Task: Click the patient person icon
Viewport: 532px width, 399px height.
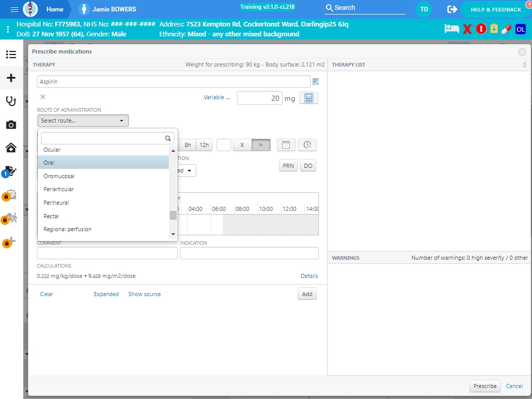Action: (x=84, y=9)
